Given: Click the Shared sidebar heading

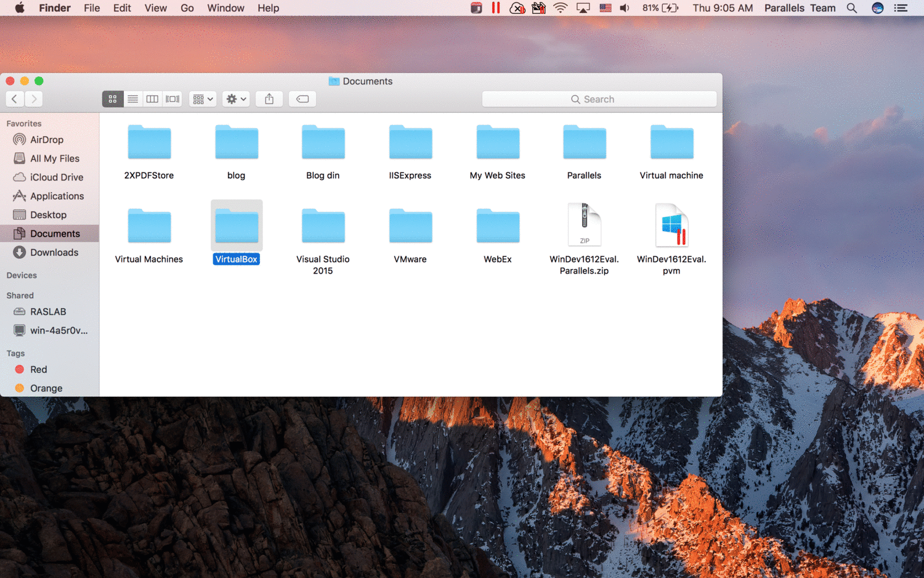Looking at the screenshot, I should tap(20, 296).
